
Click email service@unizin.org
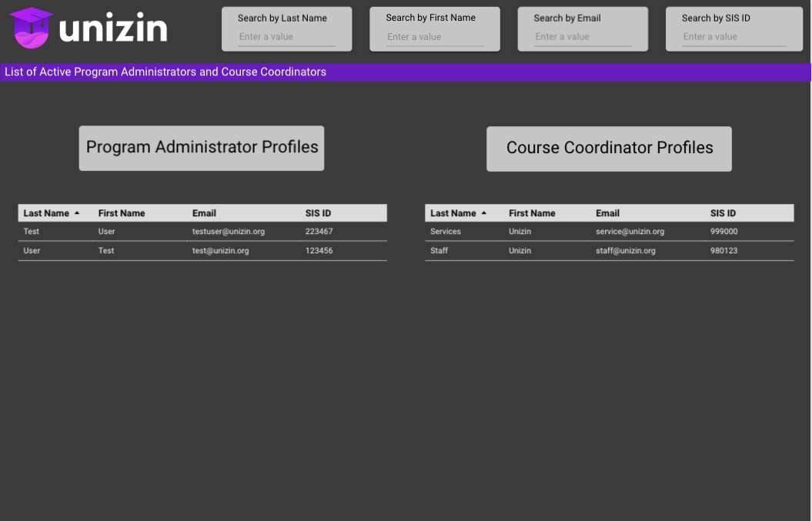tap(630, 232)
